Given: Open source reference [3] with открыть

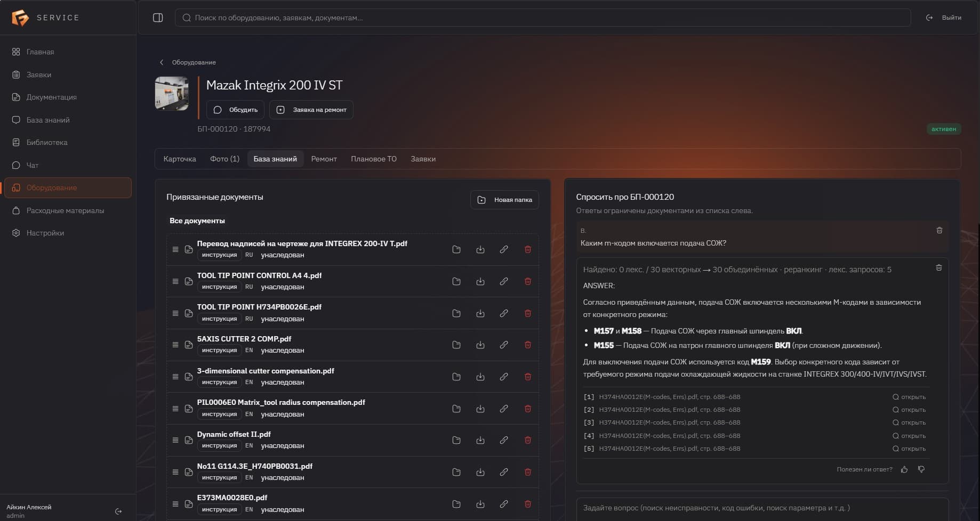Looking at the screenshot, I should coord(909,422).
